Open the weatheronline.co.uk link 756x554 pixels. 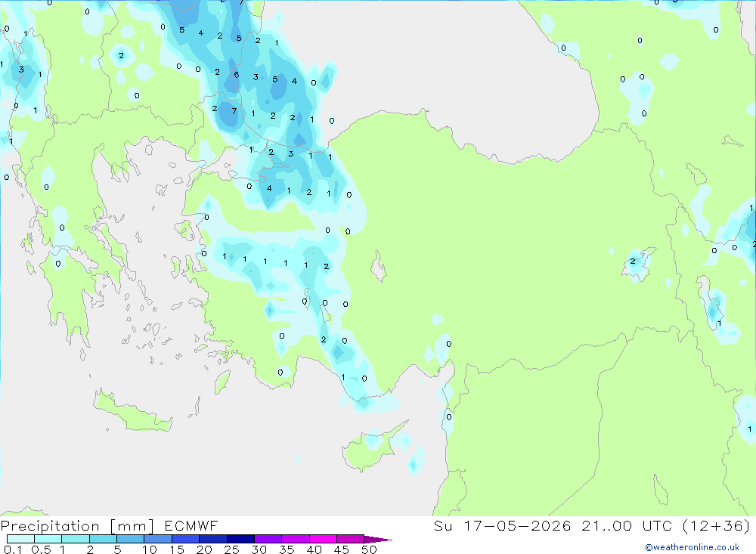click(x=692, y=547)
